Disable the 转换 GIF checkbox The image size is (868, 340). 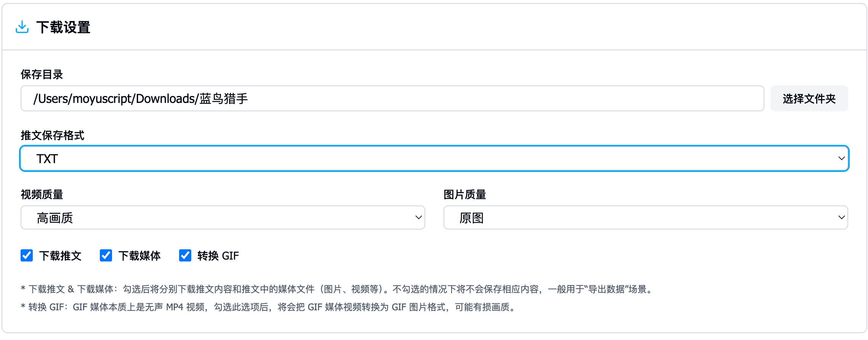[185, 255]
